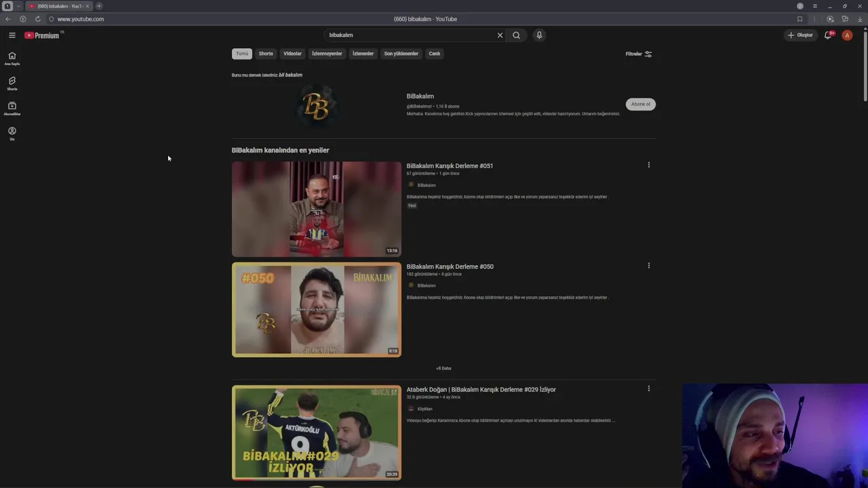Select the Son yüklenenler filter chip

tap(401, 54)
